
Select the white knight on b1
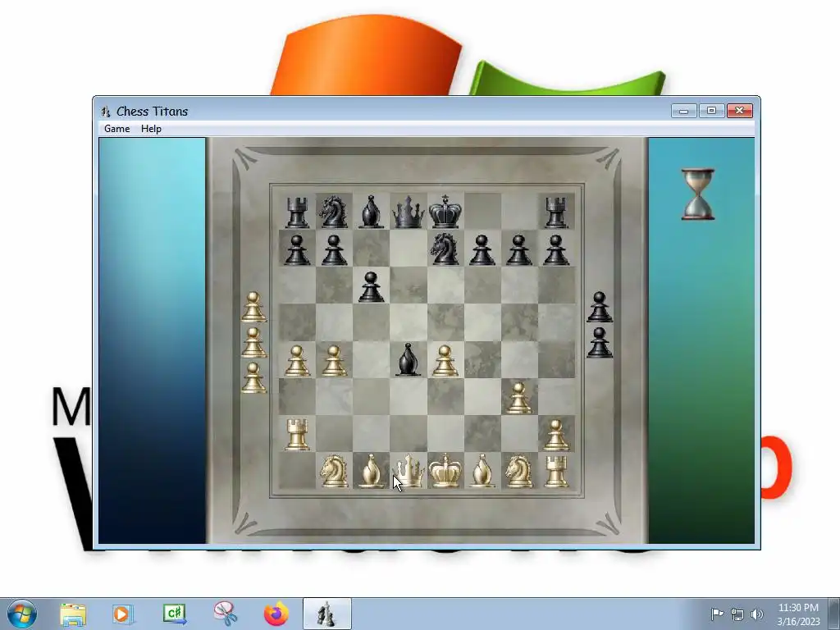click(334, 471)
